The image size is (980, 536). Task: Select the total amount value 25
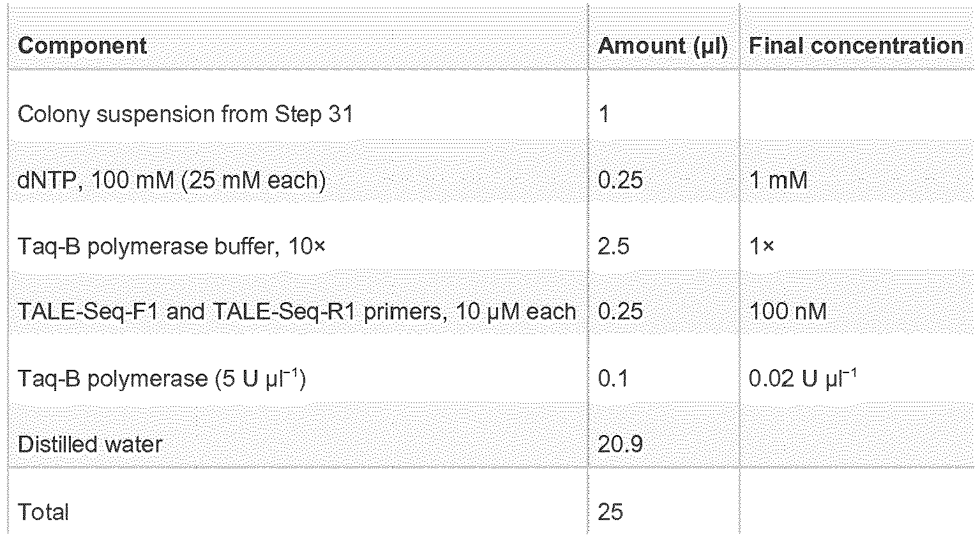610,511
